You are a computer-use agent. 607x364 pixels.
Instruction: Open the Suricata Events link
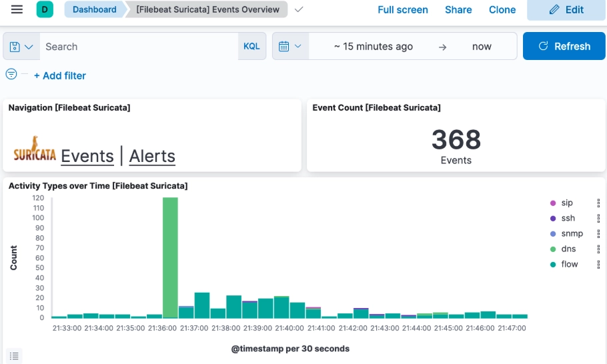(87, 156)
